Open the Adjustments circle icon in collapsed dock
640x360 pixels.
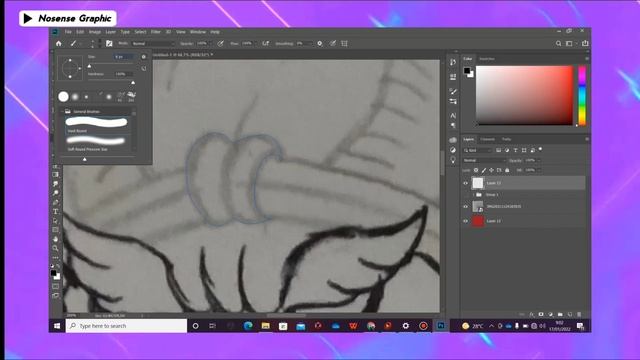click(453, 150)
